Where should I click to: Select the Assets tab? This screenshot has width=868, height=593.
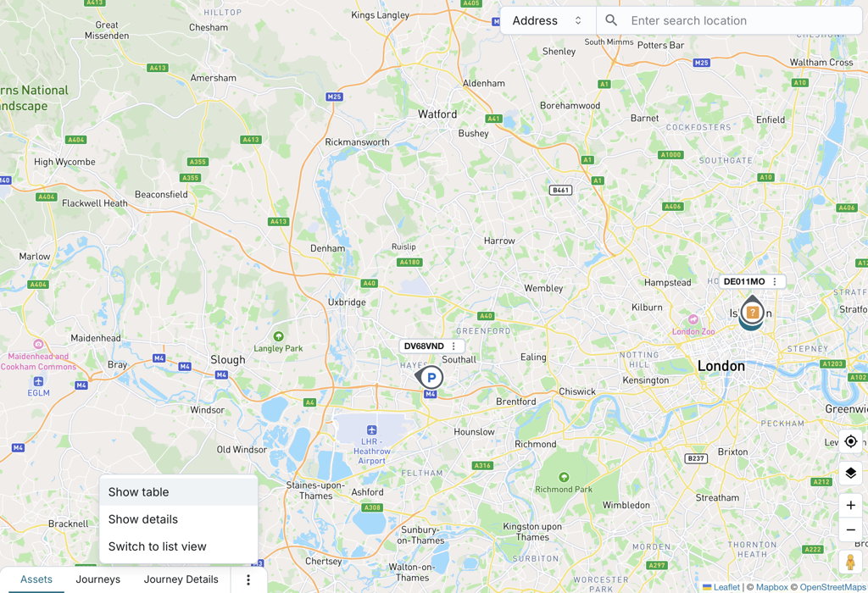(x=36, y=579)
